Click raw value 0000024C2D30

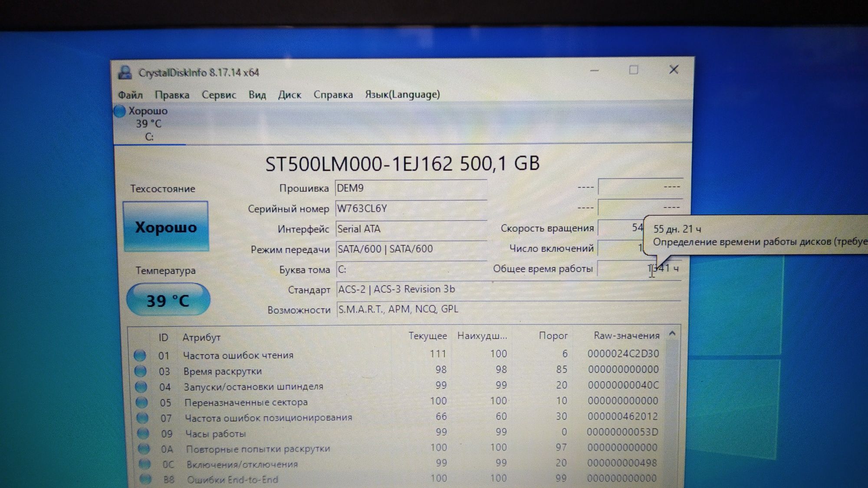click(x=623, y=353)
